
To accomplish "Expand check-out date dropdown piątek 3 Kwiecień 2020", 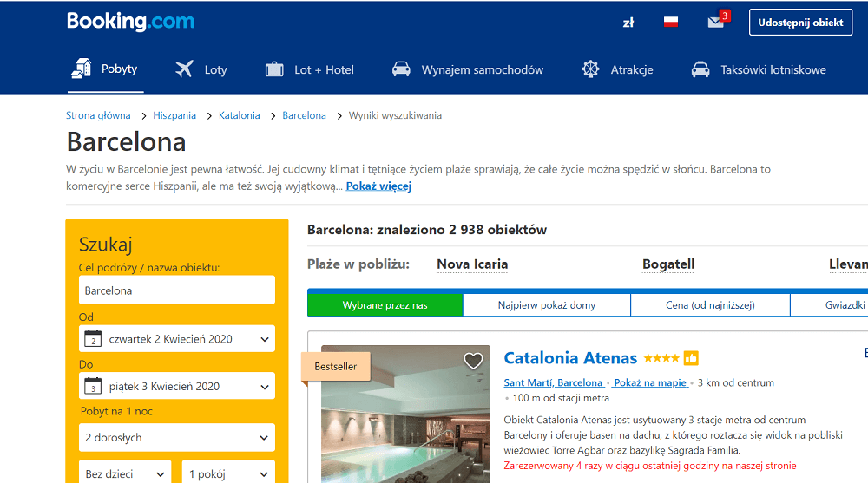I will coord(177,386).
